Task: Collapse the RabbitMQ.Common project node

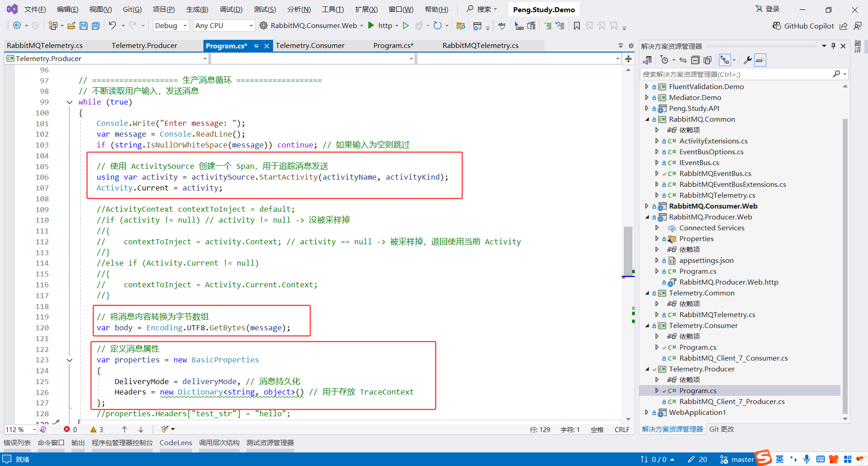Action: point(646,119)
